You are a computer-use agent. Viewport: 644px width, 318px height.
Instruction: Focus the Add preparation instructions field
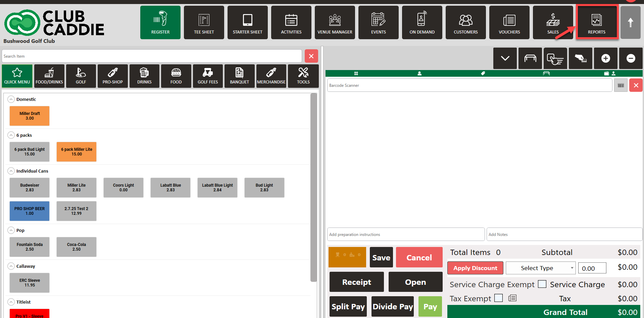[406, 234]
